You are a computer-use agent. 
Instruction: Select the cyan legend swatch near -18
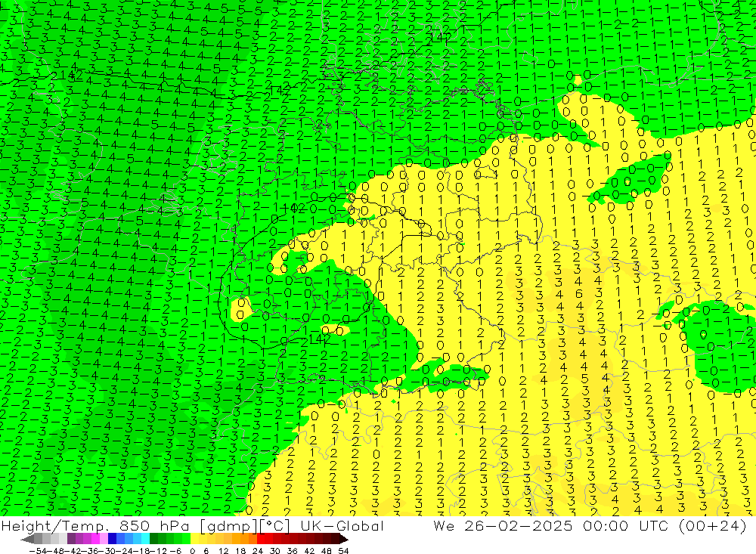[145, 539]
